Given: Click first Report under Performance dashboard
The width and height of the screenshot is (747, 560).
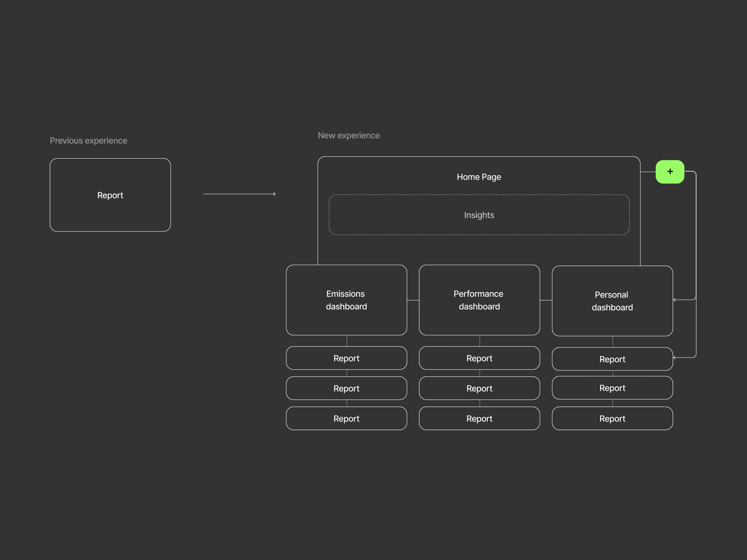Looking at the screenshot, I should coord(479,358).
